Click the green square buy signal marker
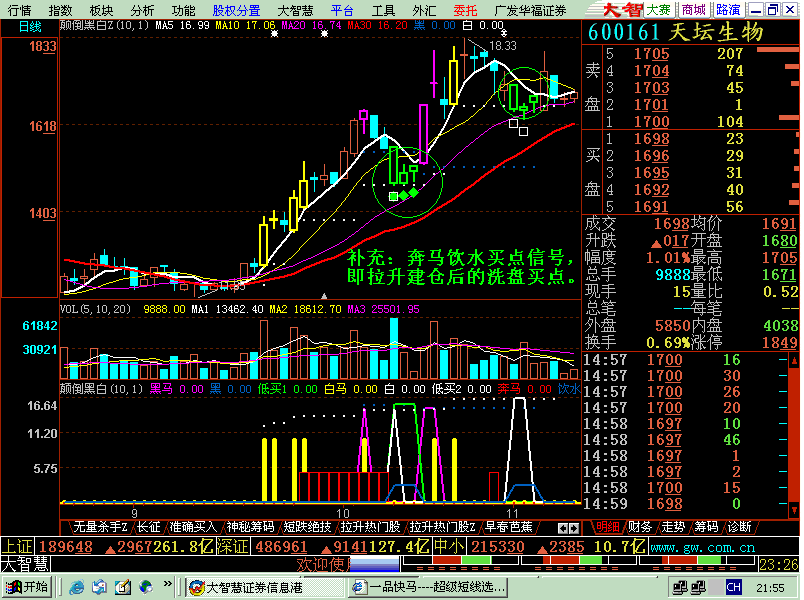804x600 pixels. pyautogui.click(x=393, y=196)
